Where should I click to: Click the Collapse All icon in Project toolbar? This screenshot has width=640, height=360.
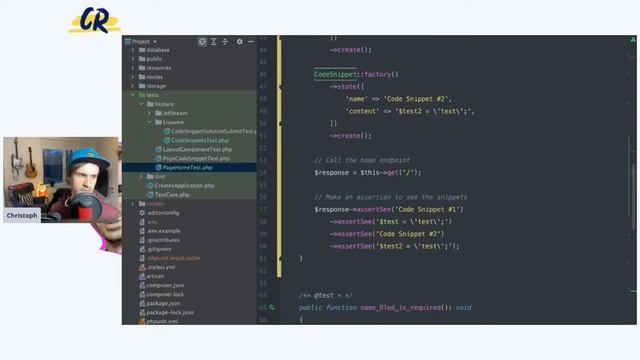click(x=225, y=42)
